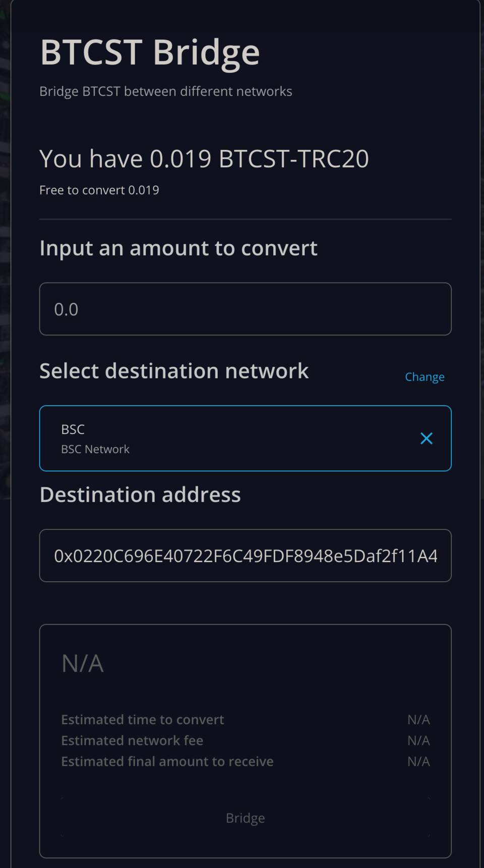Tap the 'Free to convert 0.019' text
Screen dimensions: 484x868
pos(99,190)
